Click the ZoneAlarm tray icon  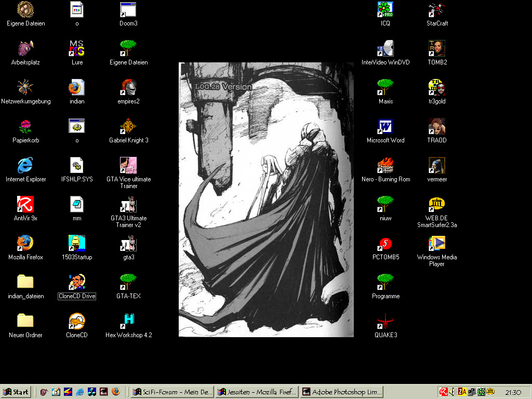point(462,392)
